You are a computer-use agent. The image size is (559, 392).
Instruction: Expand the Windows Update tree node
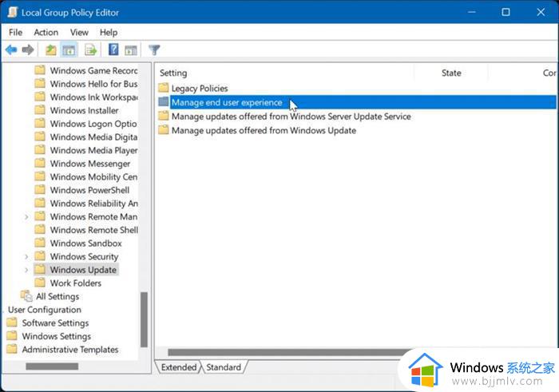point(26,270)
